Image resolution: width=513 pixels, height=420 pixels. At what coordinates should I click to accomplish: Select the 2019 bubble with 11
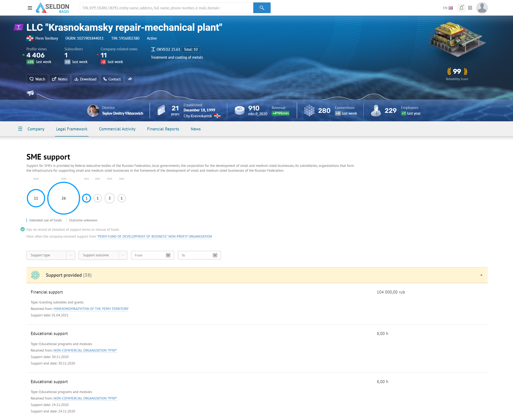(x=36, y=198)
